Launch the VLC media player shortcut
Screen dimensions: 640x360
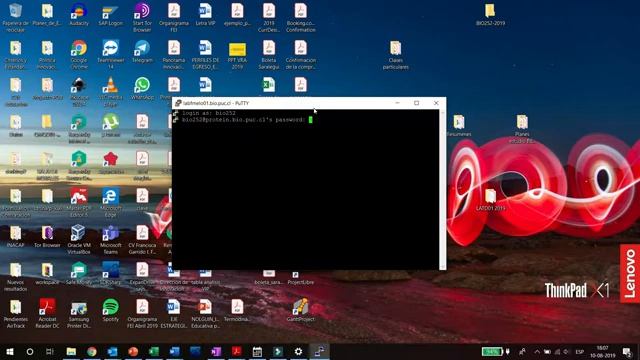pos(110,91)
